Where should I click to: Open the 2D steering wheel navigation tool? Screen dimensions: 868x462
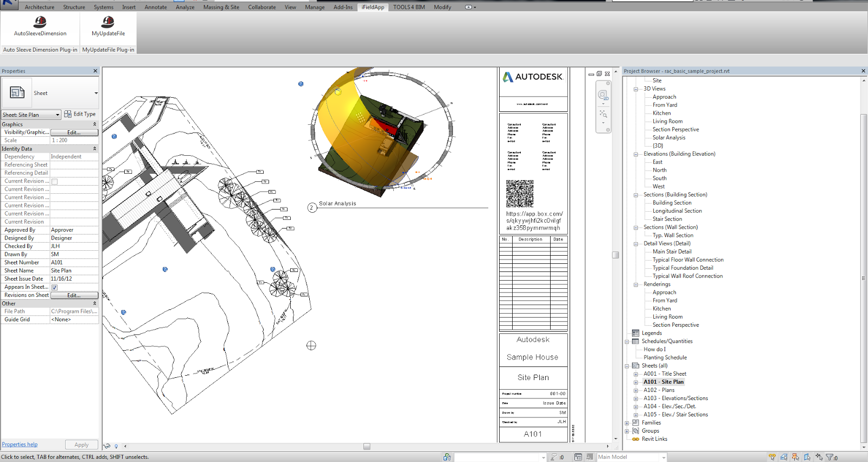coord(603,96)
